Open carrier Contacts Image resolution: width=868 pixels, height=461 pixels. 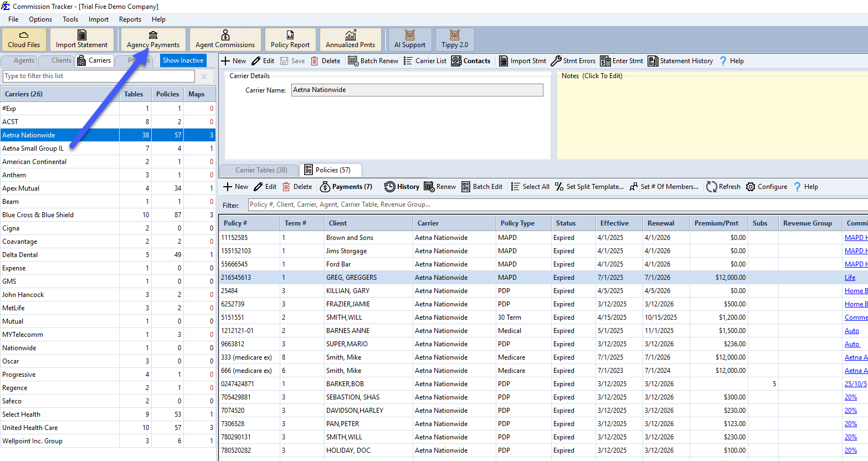(x=471, y=61)
